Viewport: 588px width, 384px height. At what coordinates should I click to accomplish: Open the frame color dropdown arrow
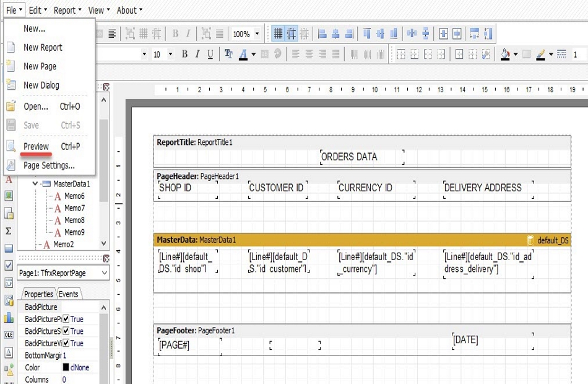pyautogui.click(x=551, y=55)
